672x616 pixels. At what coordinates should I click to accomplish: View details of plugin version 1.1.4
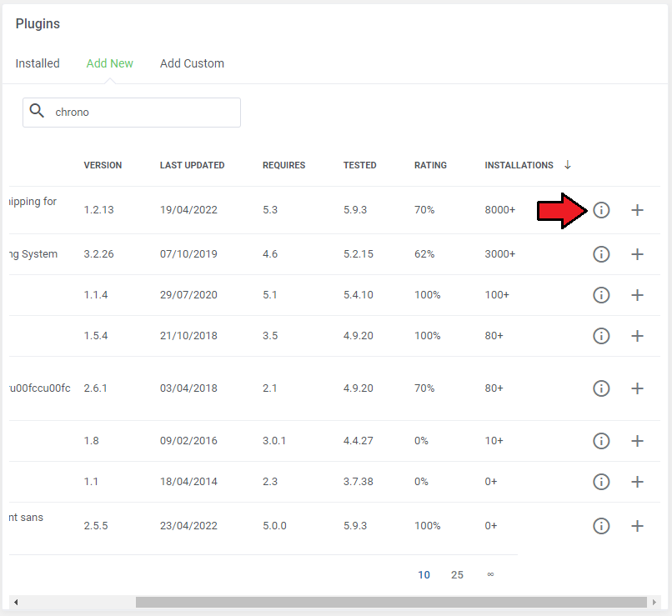pos(601,295)
